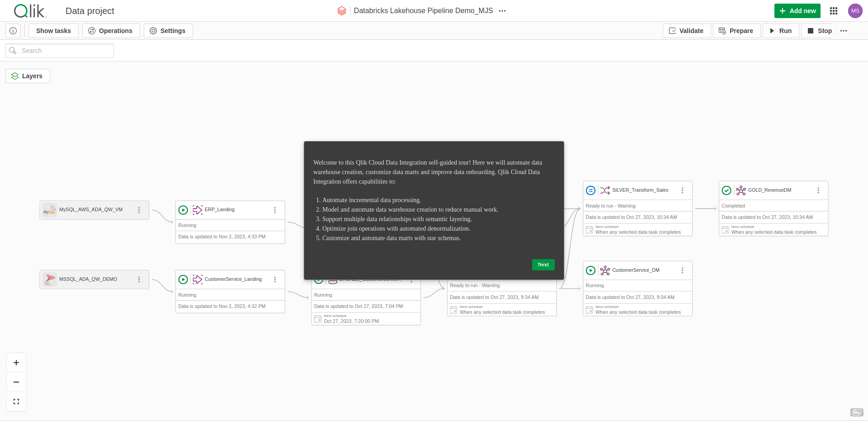Screen dimensions: 868x421
Task: Click the green completed status icon on GOLD_RevenueDM
Action: tap(726, 190)
